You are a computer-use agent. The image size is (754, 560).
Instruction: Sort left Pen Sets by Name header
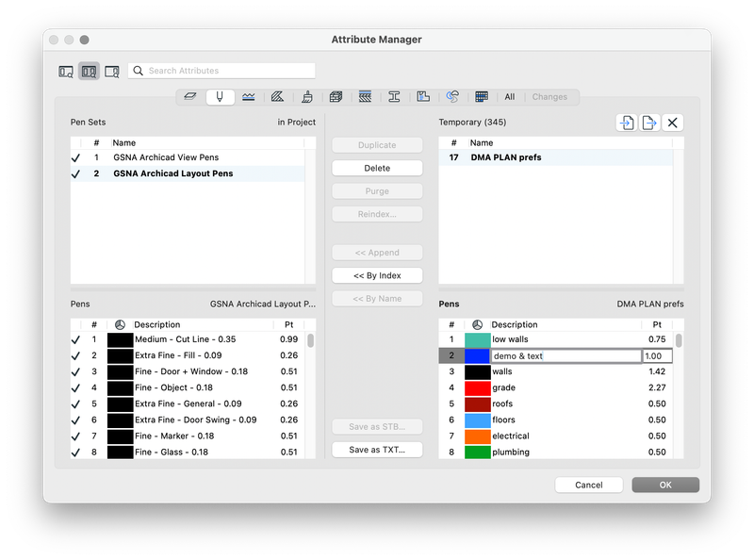click(x=207, y=143)
